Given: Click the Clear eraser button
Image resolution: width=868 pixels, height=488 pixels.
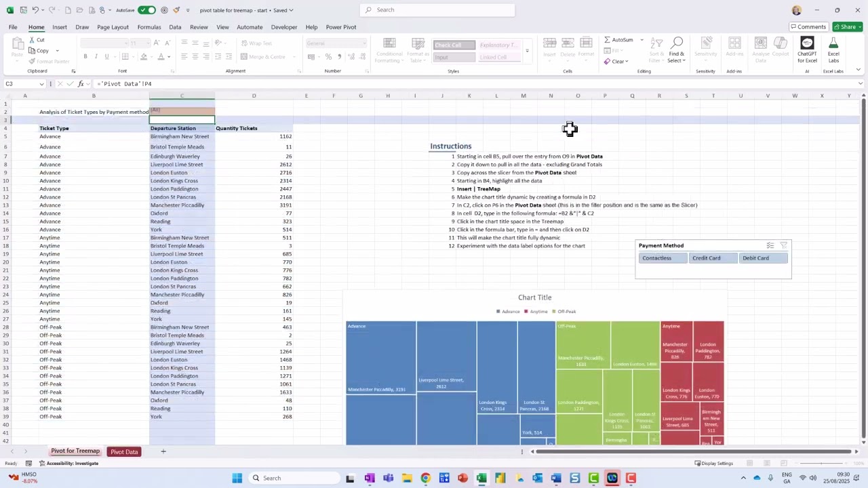Looking at the screenshot, I should [616, 62].
